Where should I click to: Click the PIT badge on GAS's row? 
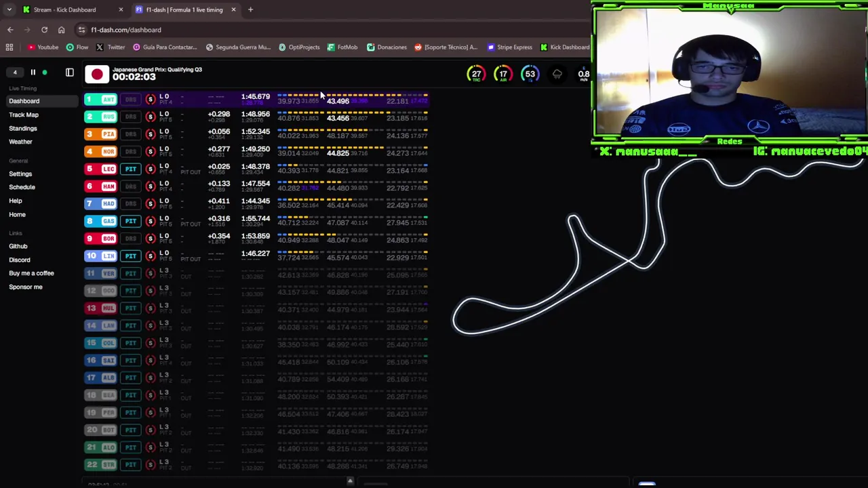(131, 221)
